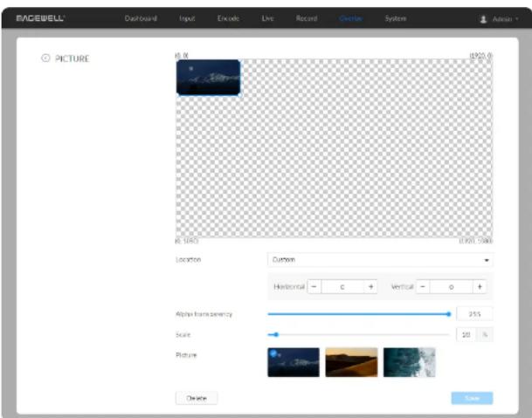Increase the Vertical value with plus
532x418 pixels.
click(x=480, y=286)
